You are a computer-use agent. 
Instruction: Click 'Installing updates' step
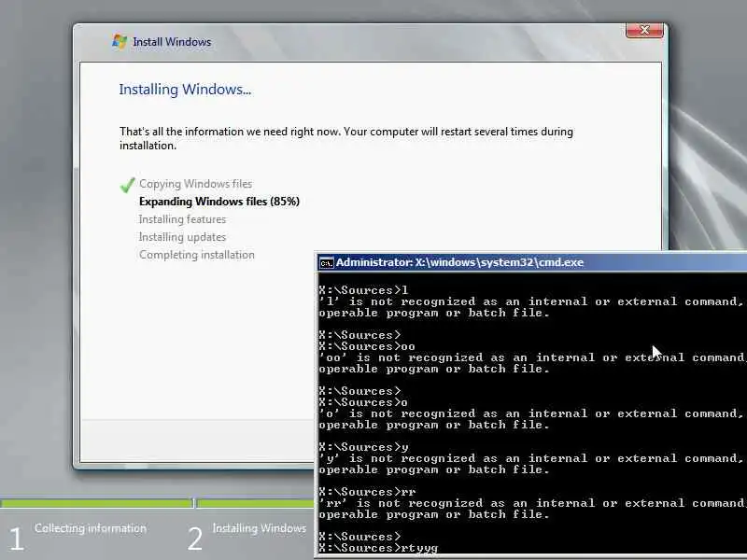tap(182, 237)
